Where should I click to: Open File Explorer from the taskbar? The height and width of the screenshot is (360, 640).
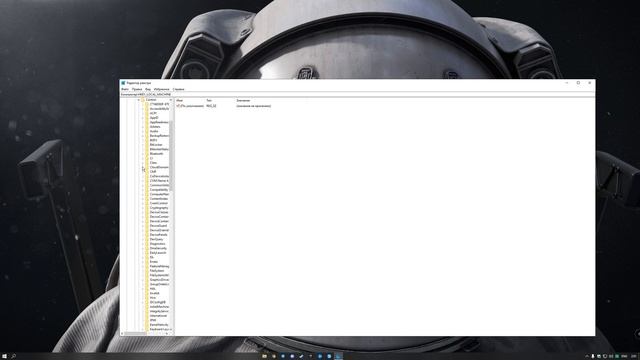(264, 356)
